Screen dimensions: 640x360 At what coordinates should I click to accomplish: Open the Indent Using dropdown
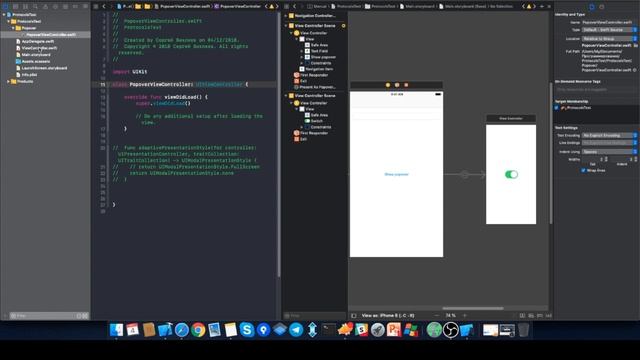click(609, 151)
